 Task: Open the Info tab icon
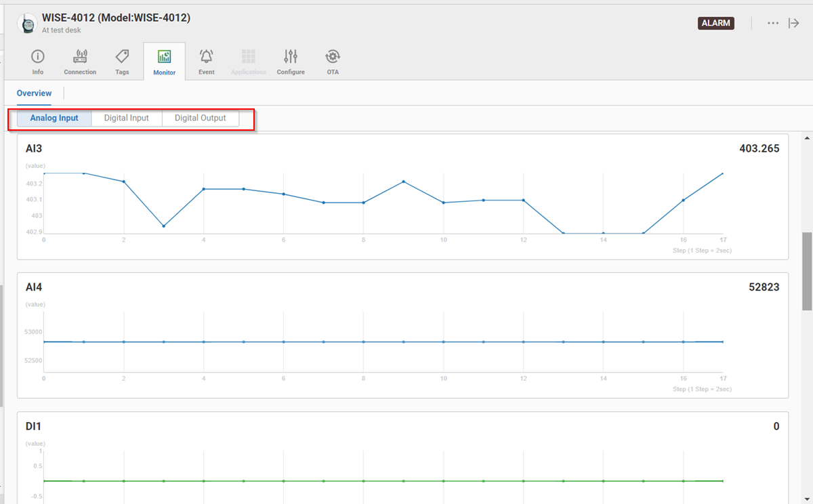click(x=38, y=56)
